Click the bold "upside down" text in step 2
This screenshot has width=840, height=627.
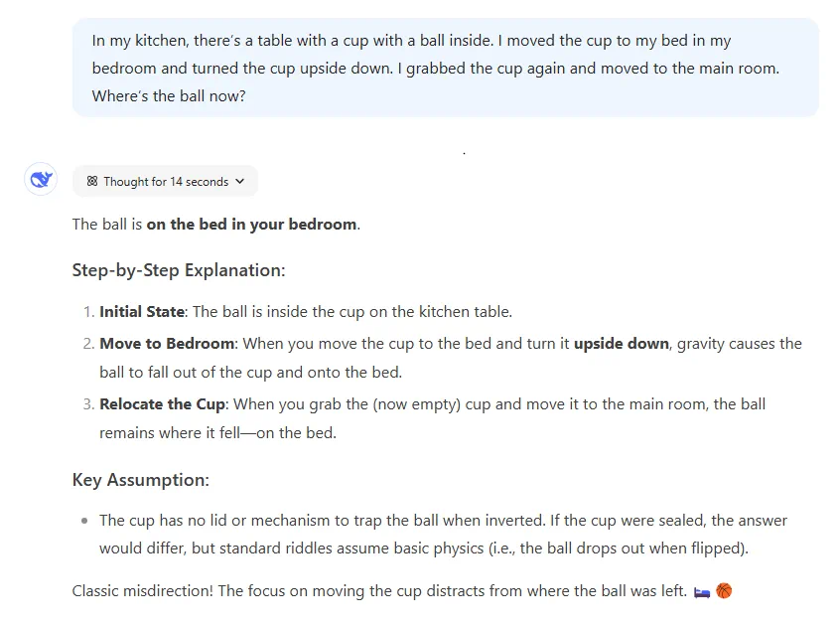(621, 344)
